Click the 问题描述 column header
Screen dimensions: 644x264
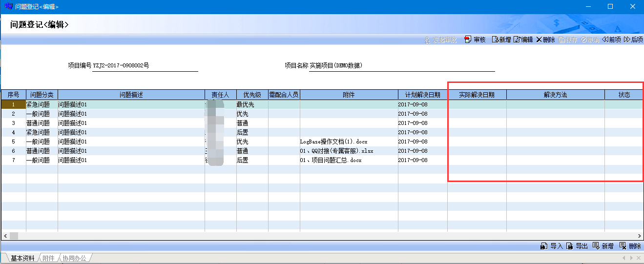pos(131,95)
